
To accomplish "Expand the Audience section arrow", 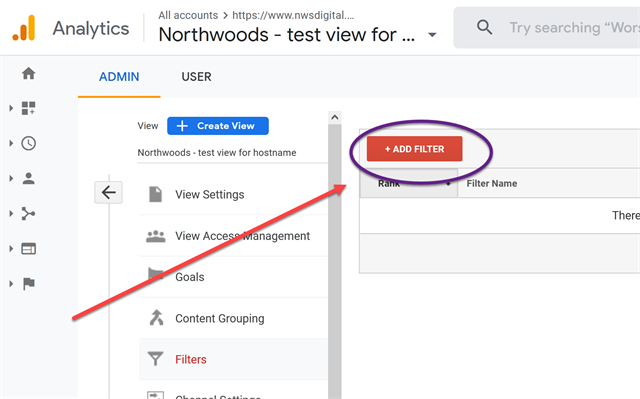I will (x=11, y=178).
